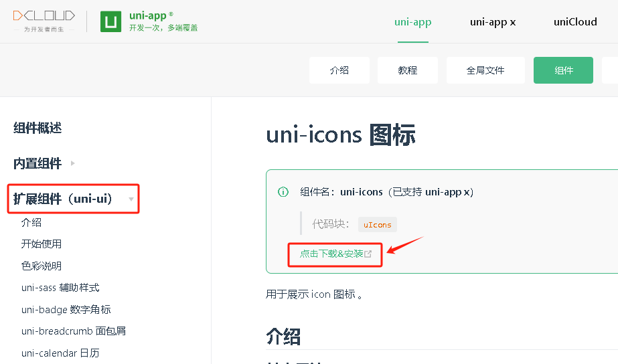Expand the 内置组件 section arrow
Viewport: 618px width, 364px height.
coord(72,163)
